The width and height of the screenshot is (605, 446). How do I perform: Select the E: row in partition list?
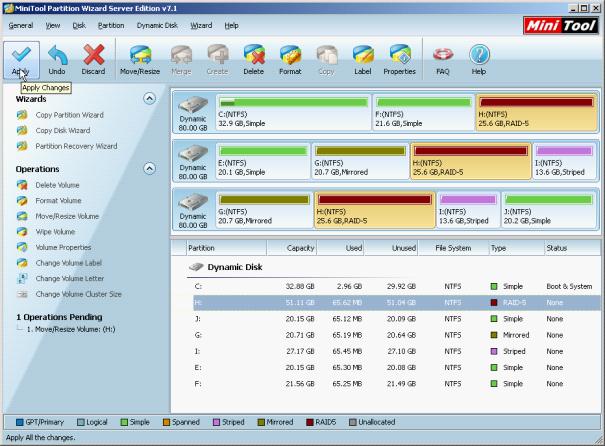(x=397, y=367)
